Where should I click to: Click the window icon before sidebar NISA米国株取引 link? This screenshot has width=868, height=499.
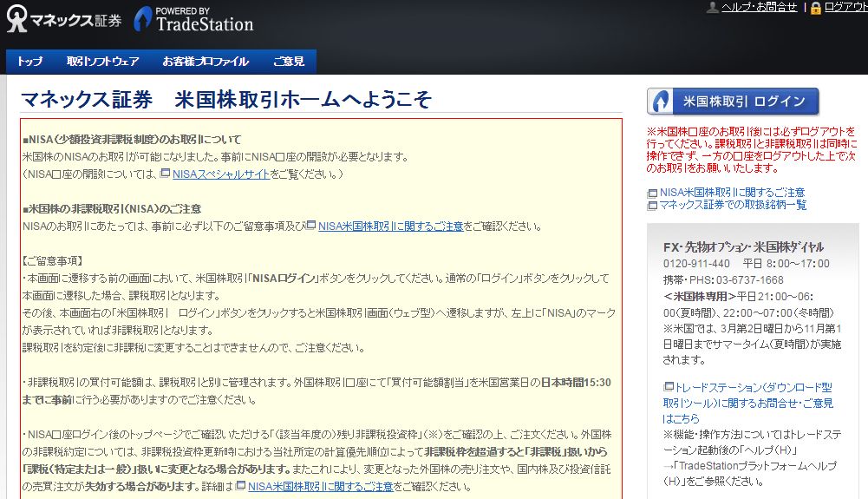[x=653, y=194]
